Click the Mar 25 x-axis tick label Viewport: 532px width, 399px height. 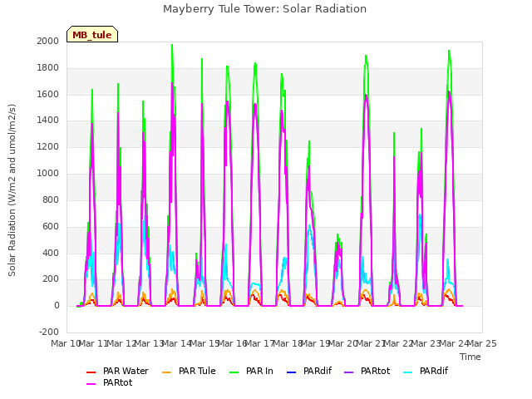pos(482,343)
